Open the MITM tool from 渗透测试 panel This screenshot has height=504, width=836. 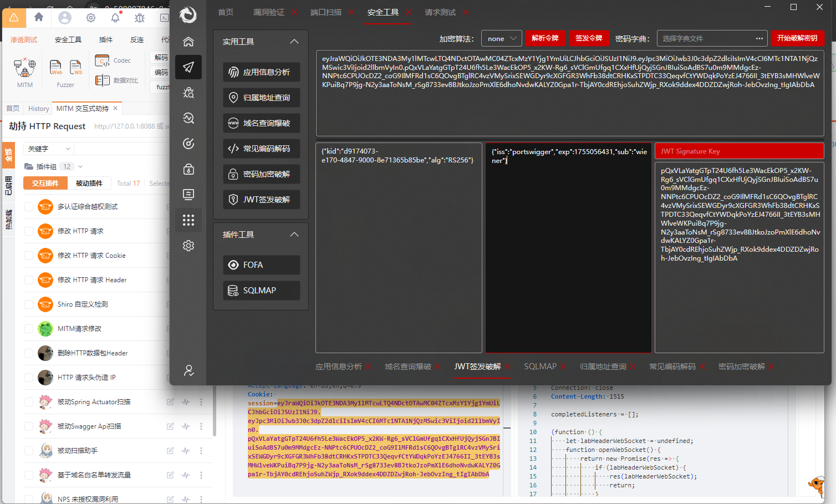25,68
